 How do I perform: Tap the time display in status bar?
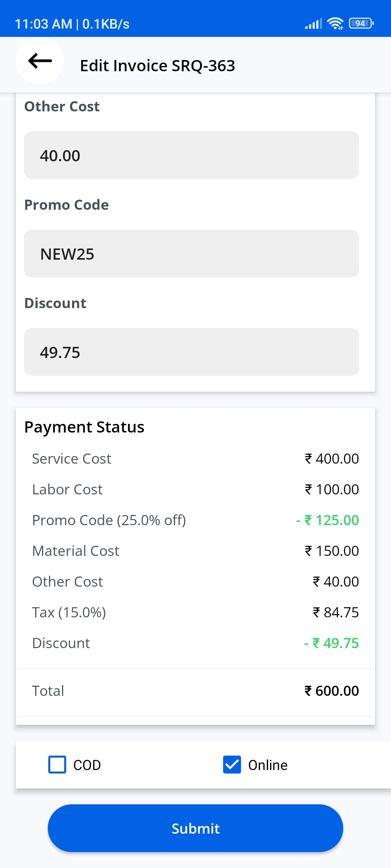coord(43,24)
